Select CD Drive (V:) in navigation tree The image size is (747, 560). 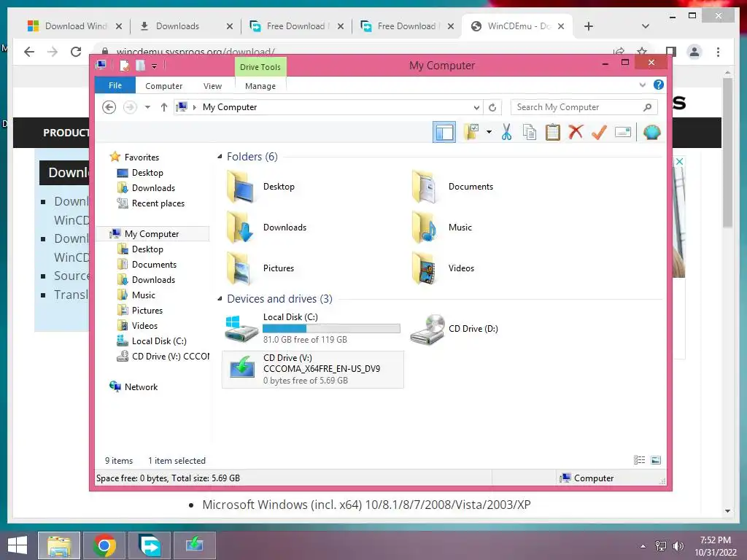(x=163, y=356)
